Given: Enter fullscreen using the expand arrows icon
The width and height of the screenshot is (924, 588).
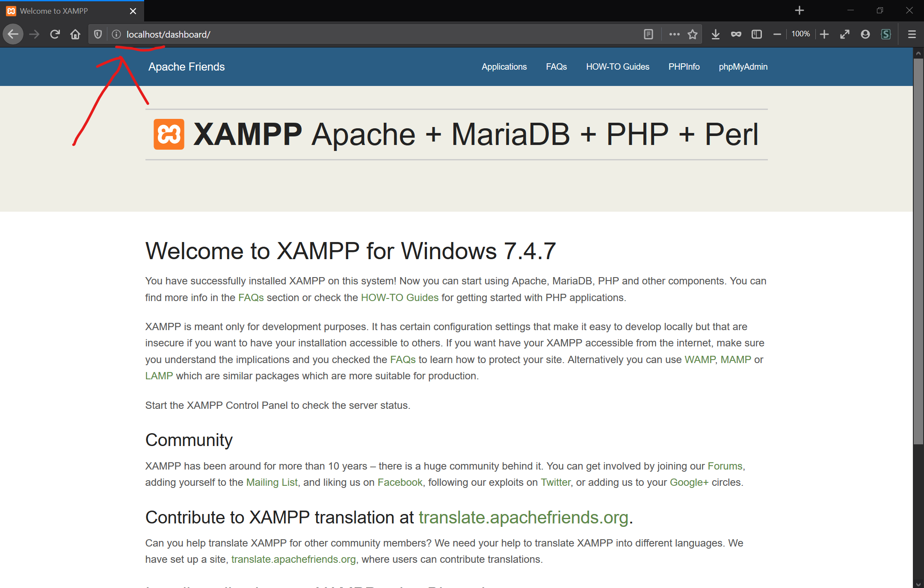Looking at the screenshot, I should pyautogui.click(x=844, y=34).
